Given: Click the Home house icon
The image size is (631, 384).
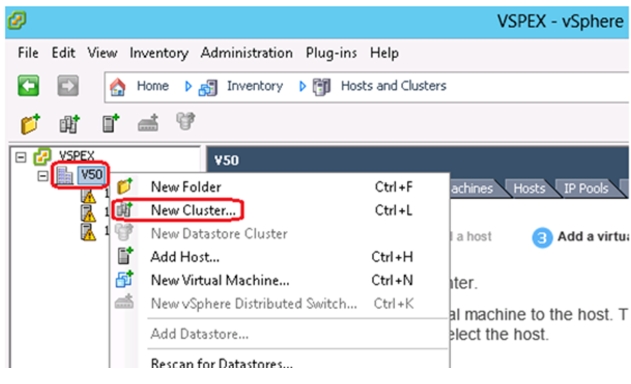Looking at the screenshot, I should (118, 87).
